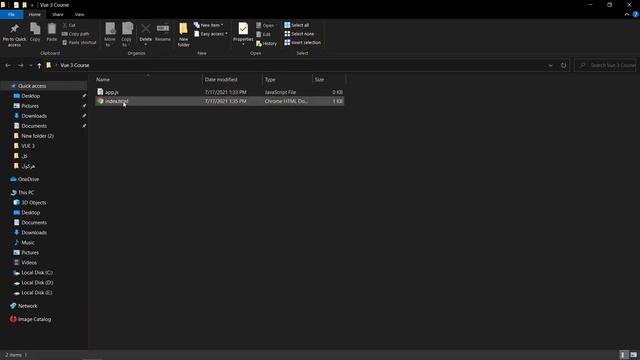Switch to the View ribbon tab
Image resolution: width=640 pixels, height=360 pixels.
[x=79, y=14]
